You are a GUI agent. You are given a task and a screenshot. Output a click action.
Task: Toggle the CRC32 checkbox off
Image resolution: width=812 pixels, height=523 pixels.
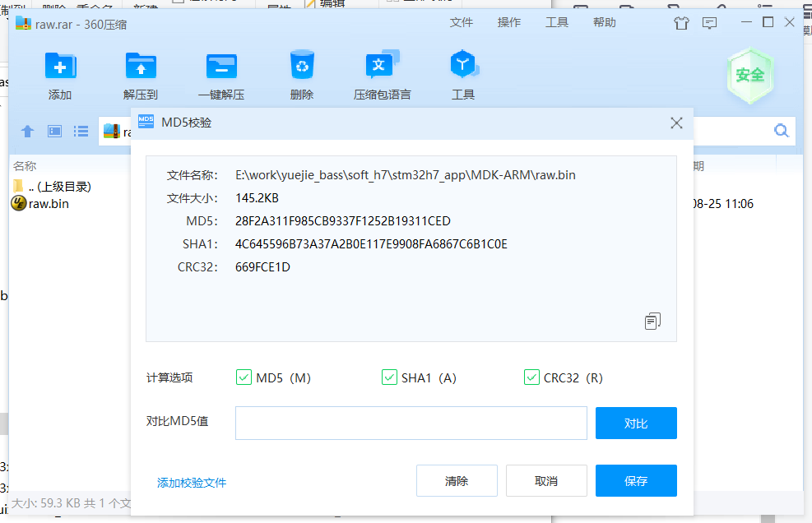[531, 377]
